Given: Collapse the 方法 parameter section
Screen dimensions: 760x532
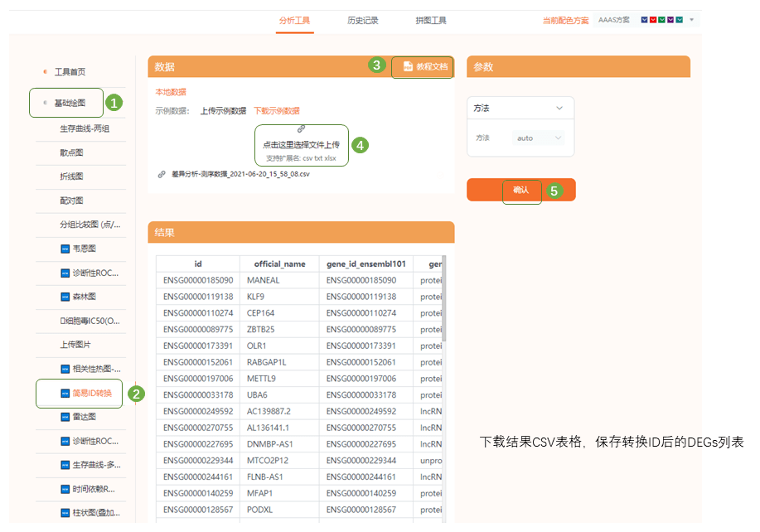Looking at the screenshot, I should click(559, 109).
